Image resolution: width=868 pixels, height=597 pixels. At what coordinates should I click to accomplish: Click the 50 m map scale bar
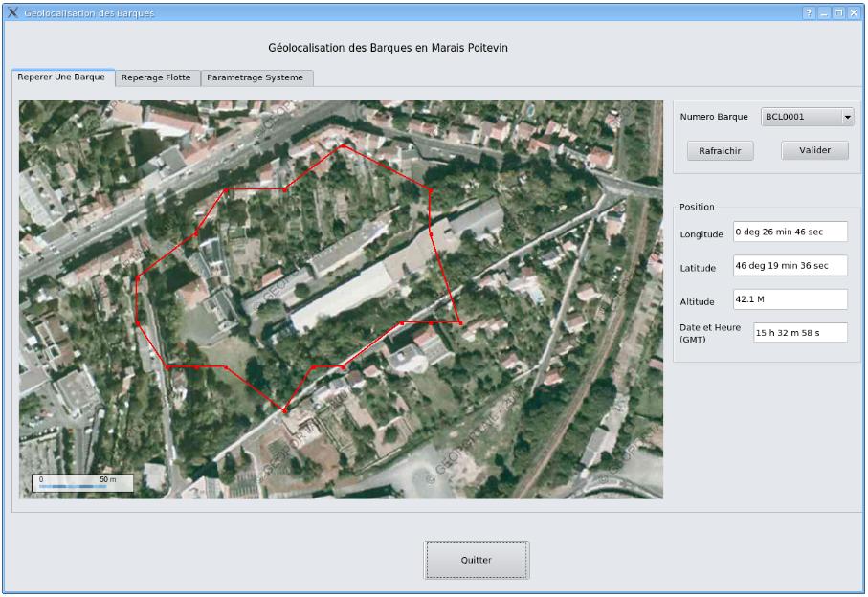pos(82,483)
